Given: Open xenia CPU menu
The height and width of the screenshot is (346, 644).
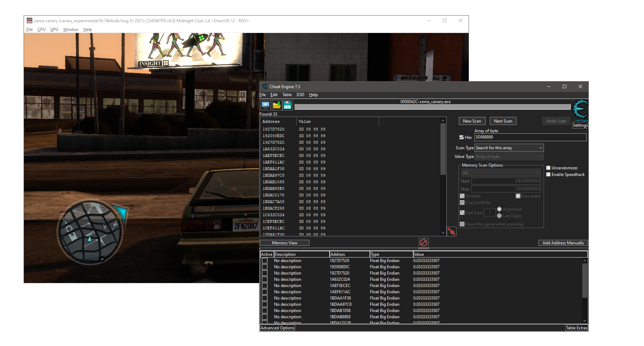Looking at the screenshot, I should click(41, 29).
